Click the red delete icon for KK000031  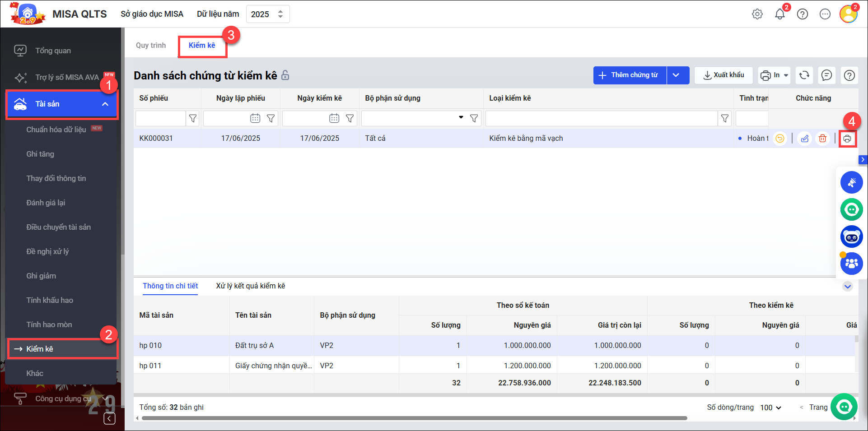point(822,139)
